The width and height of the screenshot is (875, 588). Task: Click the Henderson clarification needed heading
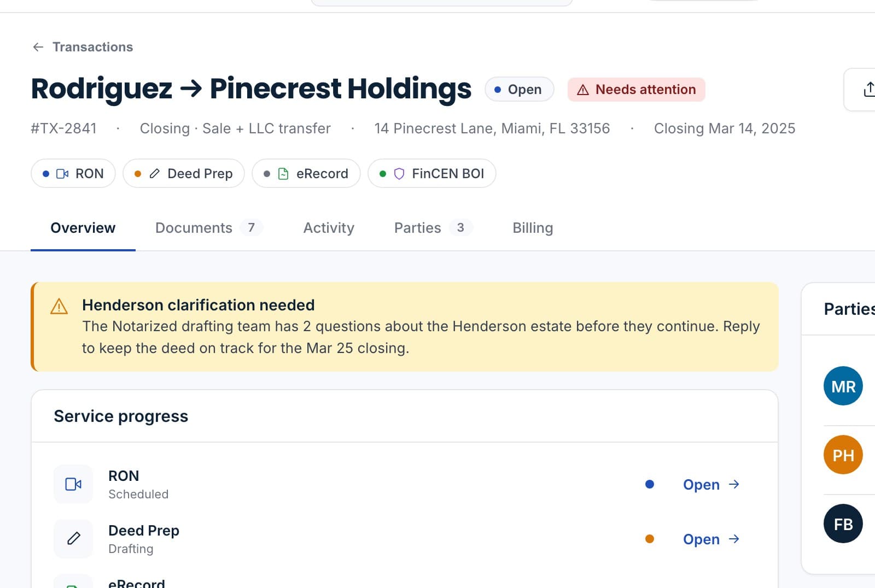(x=199, y=305)
